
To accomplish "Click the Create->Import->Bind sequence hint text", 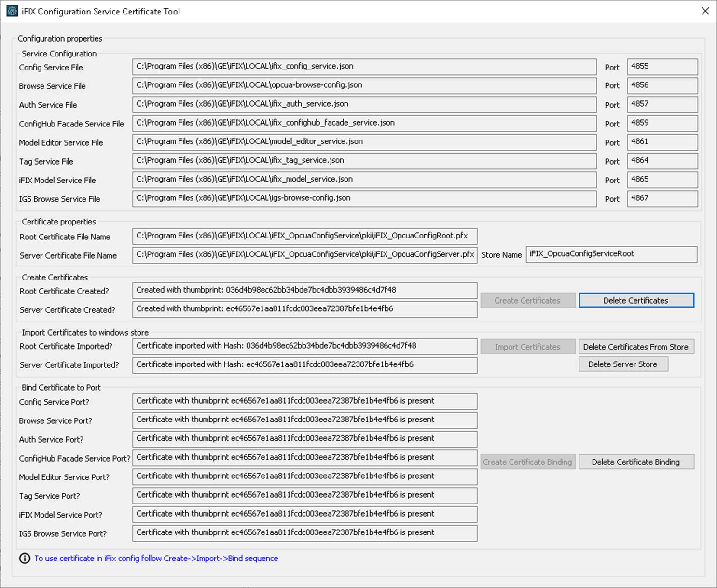I will pos(156,558).
